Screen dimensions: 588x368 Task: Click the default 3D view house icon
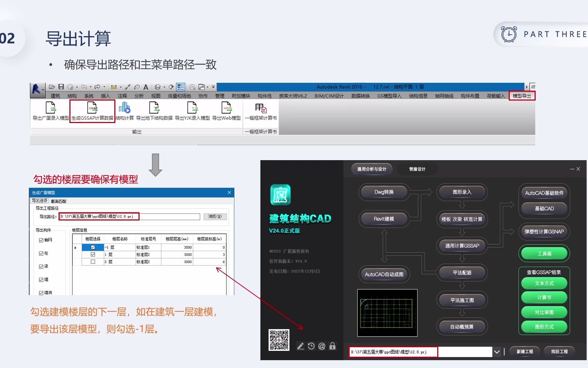tap(158, 87)
